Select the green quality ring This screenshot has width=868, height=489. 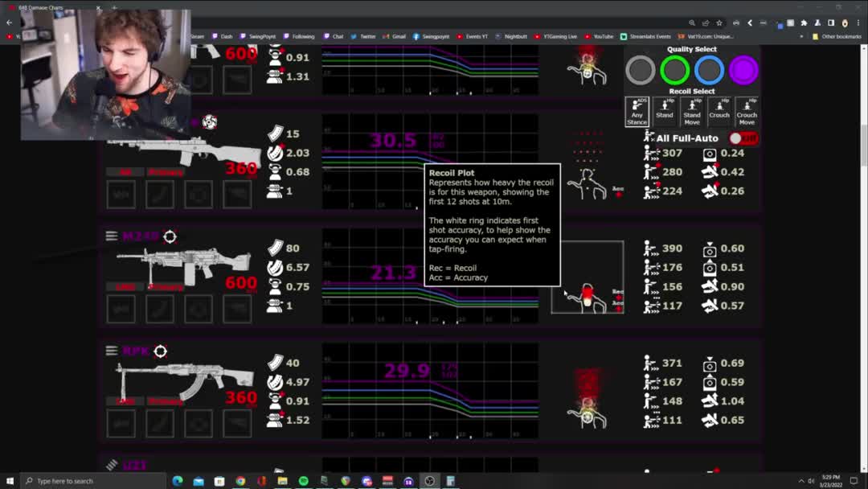(675, 71)
